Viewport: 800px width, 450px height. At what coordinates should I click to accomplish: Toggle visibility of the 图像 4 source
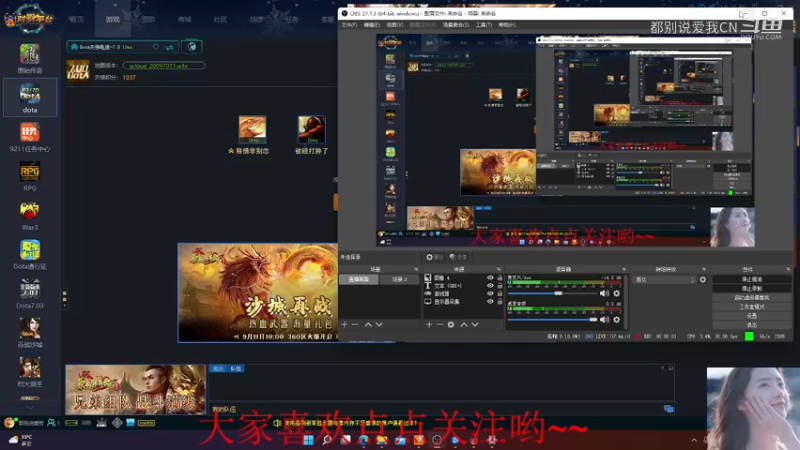[490, 278]
